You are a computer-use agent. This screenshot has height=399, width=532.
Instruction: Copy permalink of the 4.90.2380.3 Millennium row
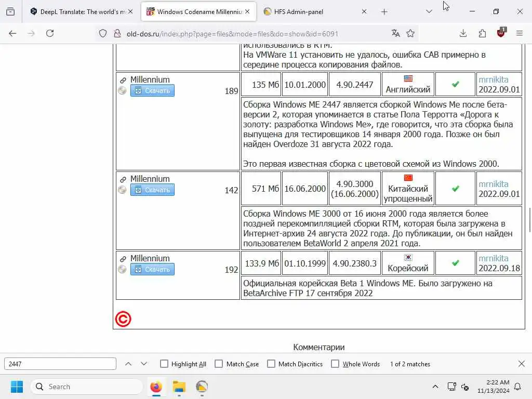click(123, 259)
